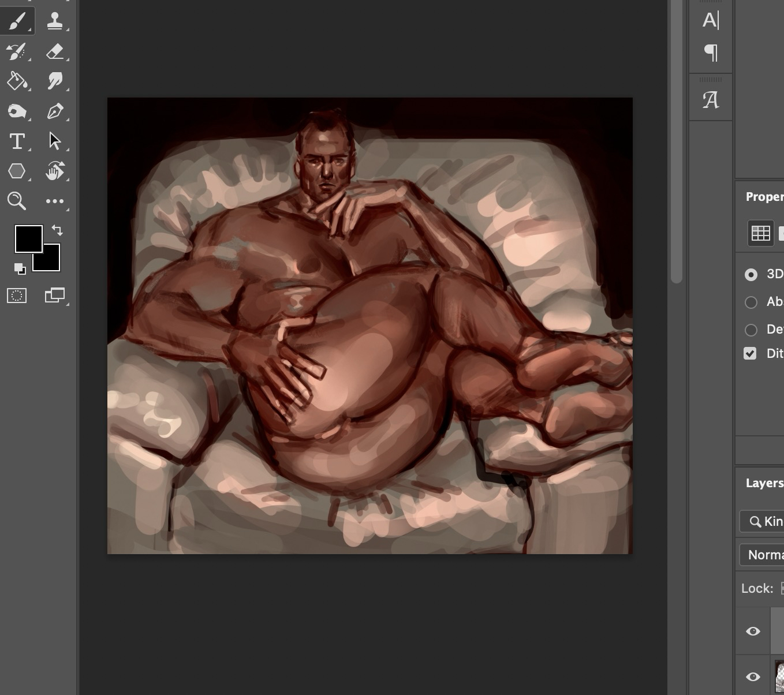784x695 pixels.
Task: Switch to the Layers panel tab
Action: click(764, 483)
